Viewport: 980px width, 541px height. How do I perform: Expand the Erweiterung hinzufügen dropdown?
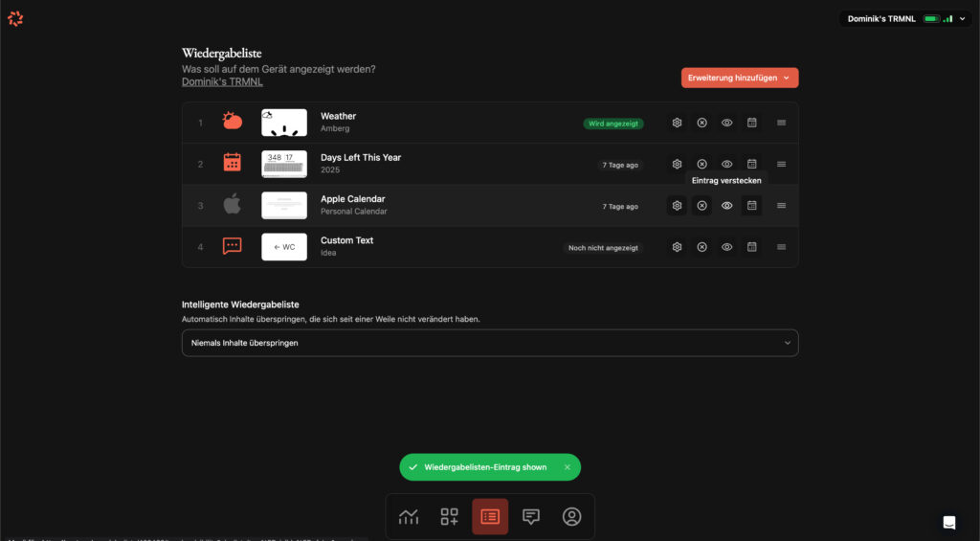739,78
